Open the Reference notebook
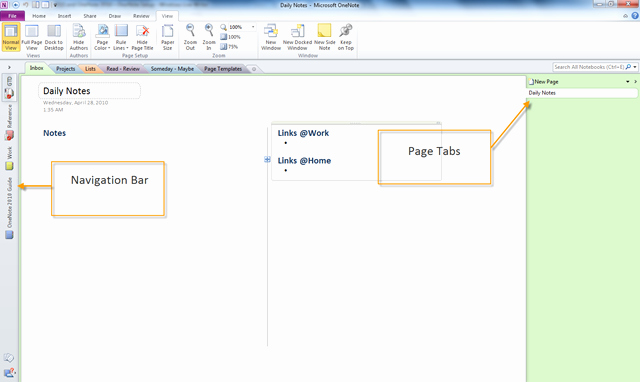The width and height of the screenshot is (640, 382). point(9,122)
